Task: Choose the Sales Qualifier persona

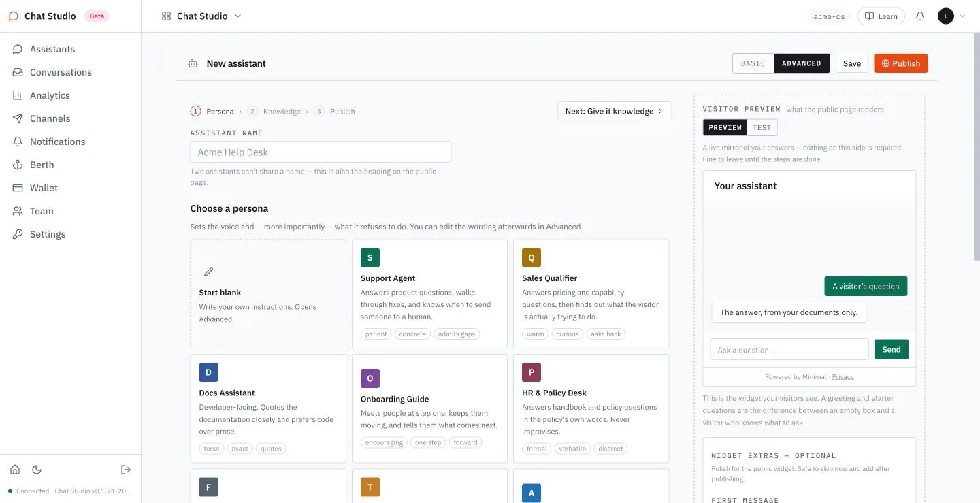Action: click(591, 294)
